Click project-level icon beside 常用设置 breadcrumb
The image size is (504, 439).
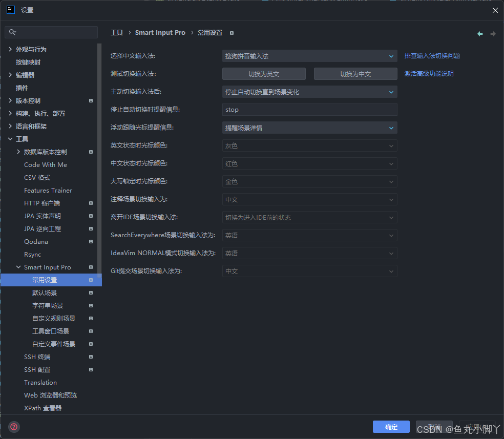coord(232,33)
